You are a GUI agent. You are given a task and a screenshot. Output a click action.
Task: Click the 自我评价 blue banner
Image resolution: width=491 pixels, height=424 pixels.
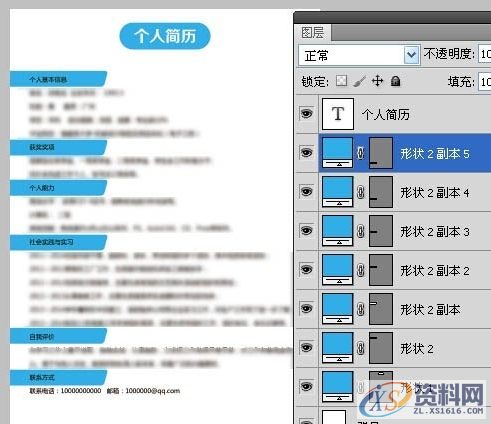[x=58, y=336]
